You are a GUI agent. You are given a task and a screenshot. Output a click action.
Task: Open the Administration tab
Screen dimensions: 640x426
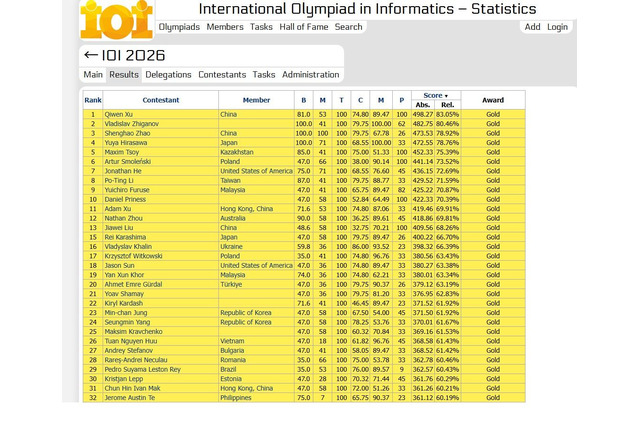click(311, 75)
